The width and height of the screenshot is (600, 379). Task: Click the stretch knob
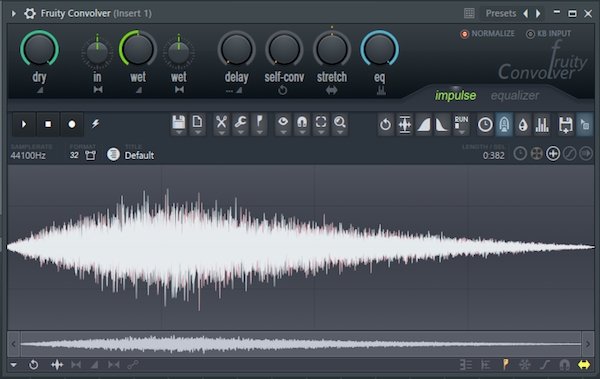click(332, 49)
